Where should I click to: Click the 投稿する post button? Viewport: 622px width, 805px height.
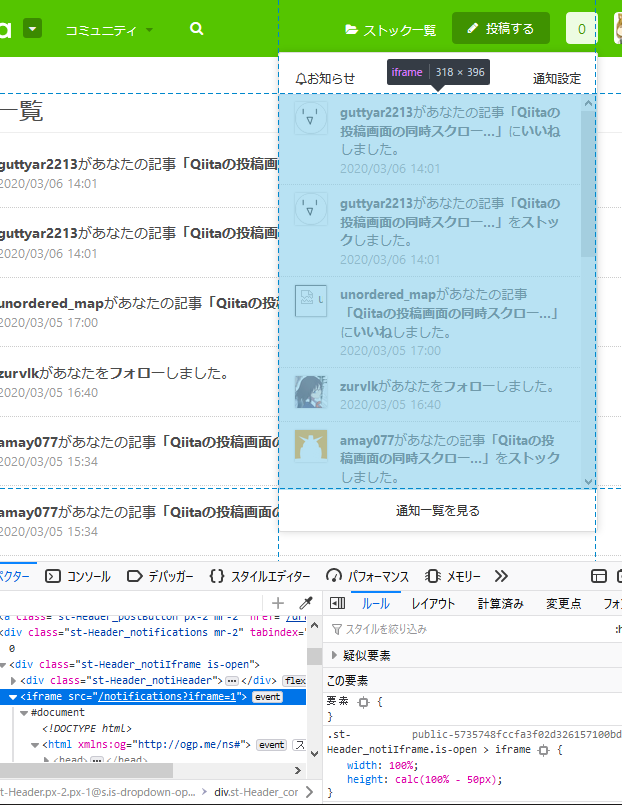[x=501, y=29]
